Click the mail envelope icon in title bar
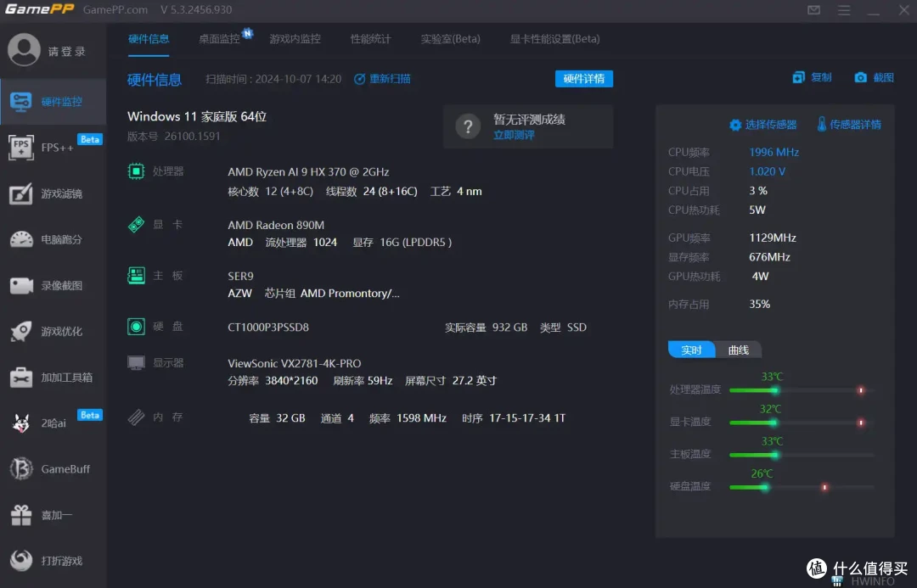 click(813, 10)
